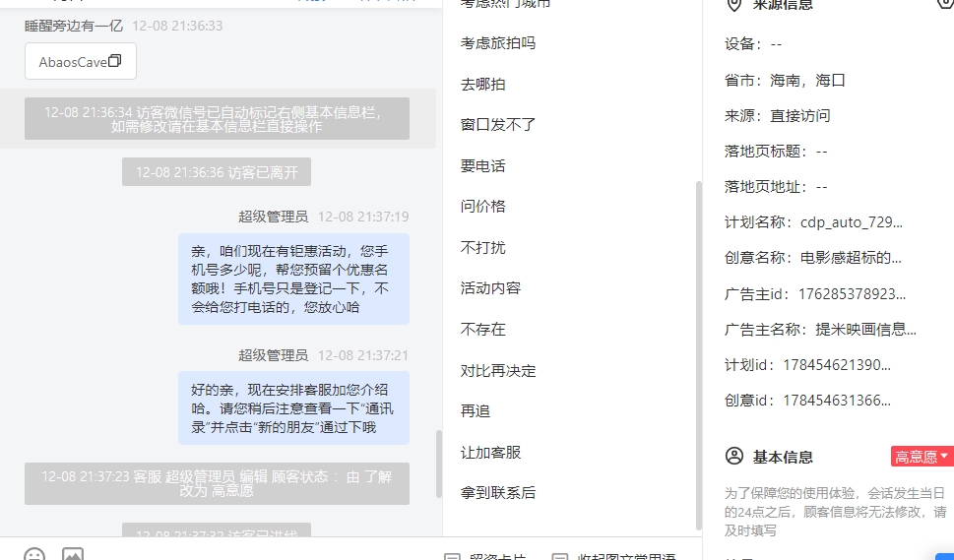Click the 来源信息 section heading
Viewport: 954px width, 560px height.
tap(783, 4)
